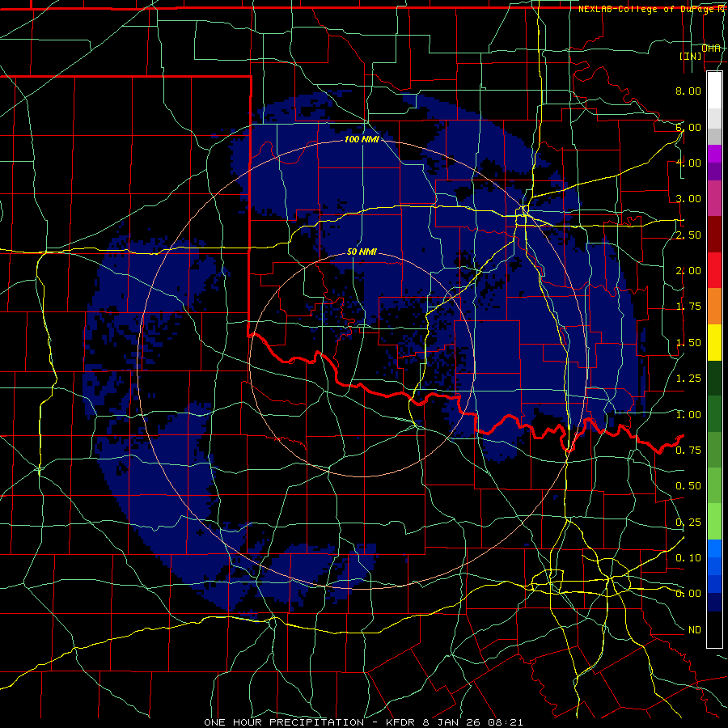Screen dimensions: 728x728
Task: Click the 3.00 legend value
Action: (688, 199)
